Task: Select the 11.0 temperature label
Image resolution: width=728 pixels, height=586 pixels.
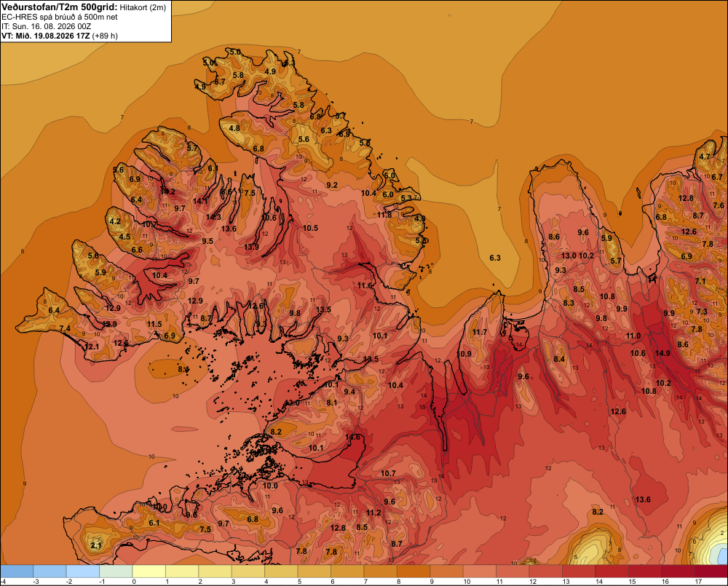Action: (x=633, y=336)
